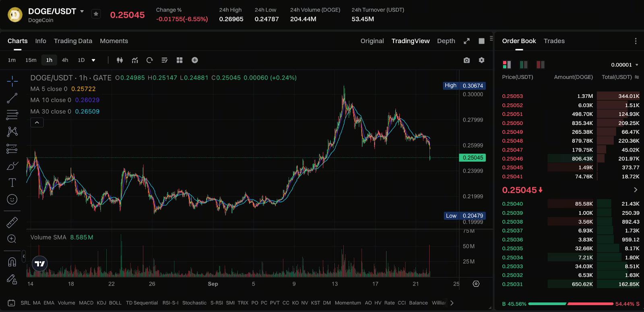
Task: Add the KDJ indicator
Action: click(x=101, y=303)
